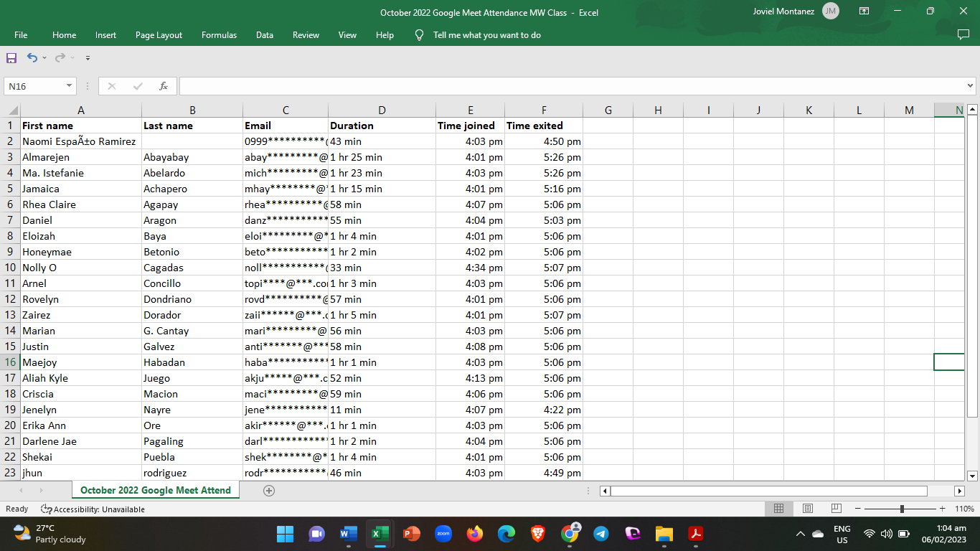The width and height of the screenshot is (980, 551).
Task: Expand the formula bar chevron
Action: coord(971,86)
